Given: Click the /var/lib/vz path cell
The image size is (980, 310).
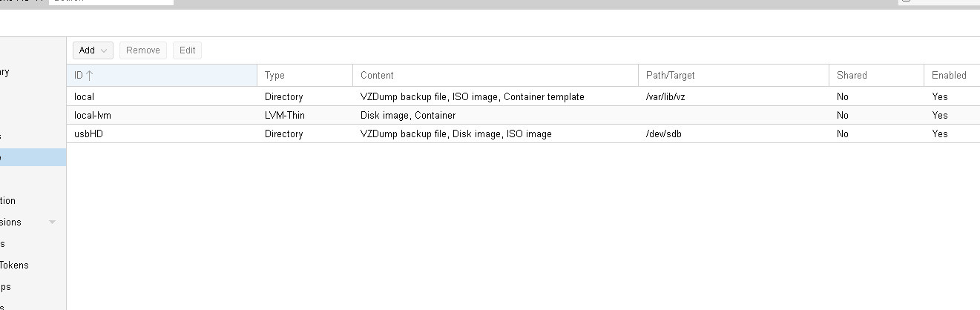Looking at the screenshot, I should [x=670, y=96].
